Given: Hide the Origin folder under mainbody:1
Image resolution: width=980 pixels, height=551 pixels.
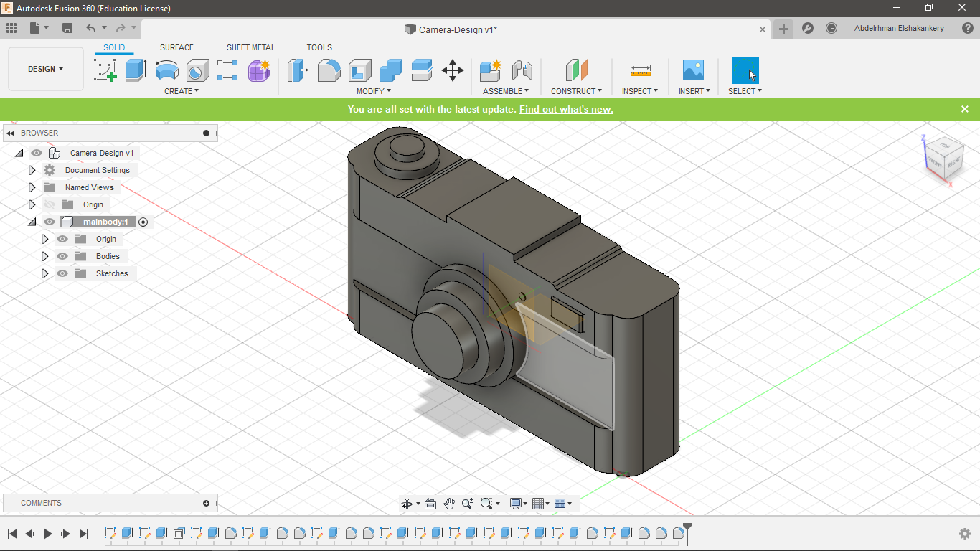Looking at the screenshot, I should 62,239.
